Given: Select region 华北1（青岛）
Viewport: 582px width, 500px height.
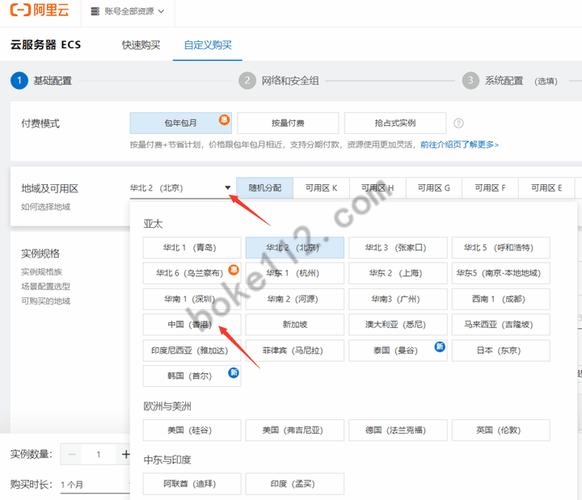Looking at the screenshot, I should [192, 248].
